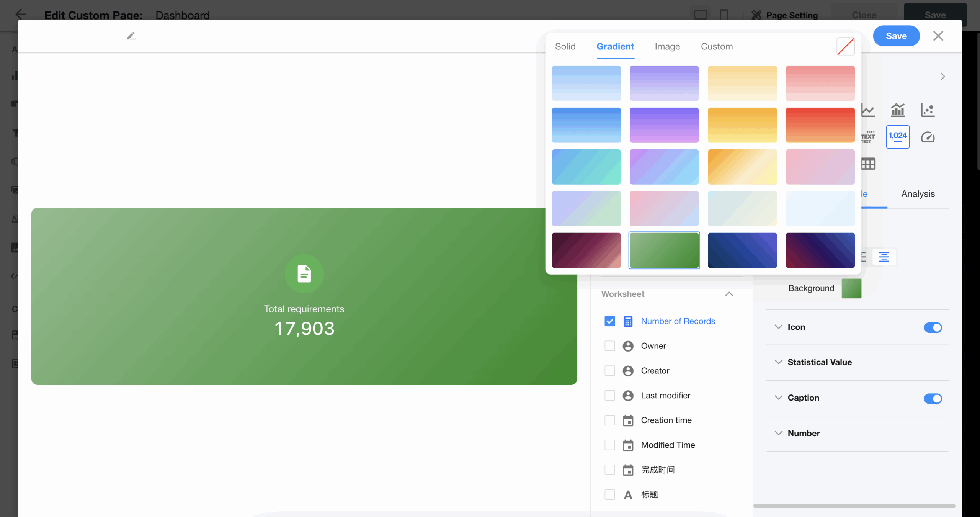Select the combo bar-line chart icon
Image resolution: width=980 pixels, height=517 pixels.
pos(898,110)
